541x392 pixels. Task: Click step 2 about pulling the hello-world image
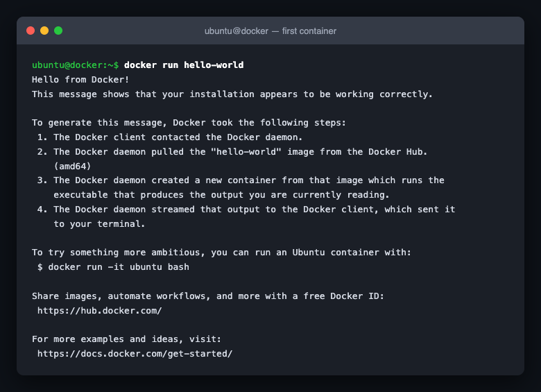(x=232, y=152)
